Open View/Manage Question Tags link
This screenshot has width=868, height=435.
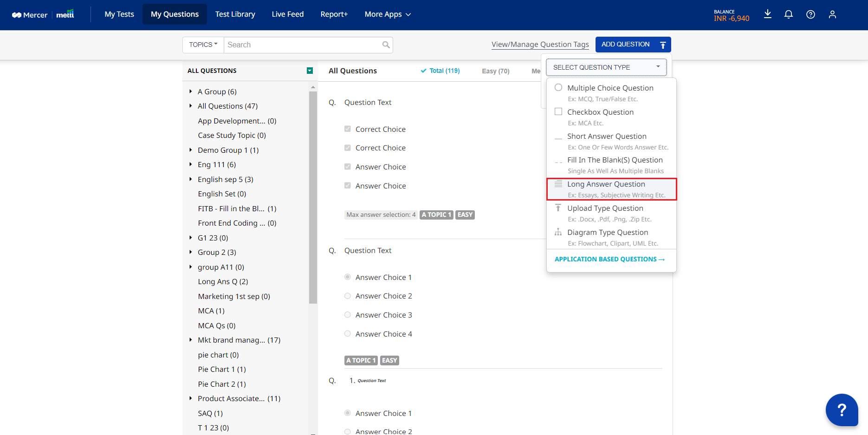540,45
